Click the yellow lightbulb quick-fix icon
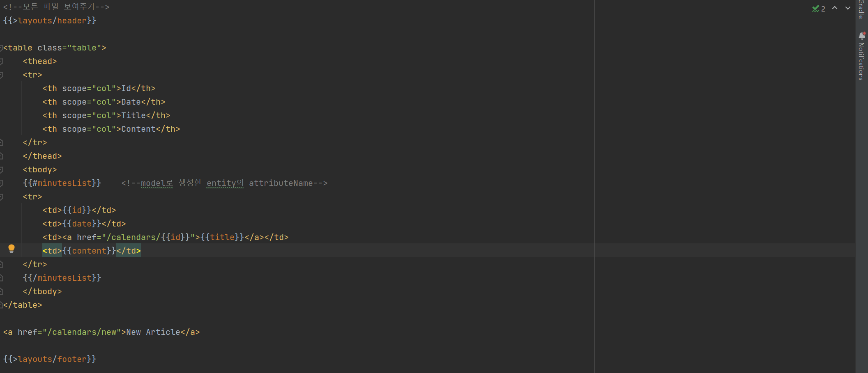The height and width of the screenshot is (373, 868). coord(12,249)
